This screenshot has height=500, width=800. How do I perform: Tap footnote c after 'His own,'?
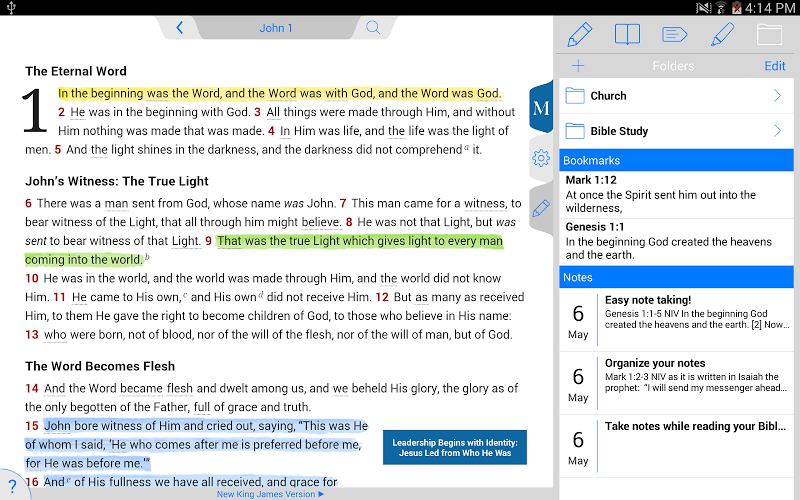[x=185, y=294]
